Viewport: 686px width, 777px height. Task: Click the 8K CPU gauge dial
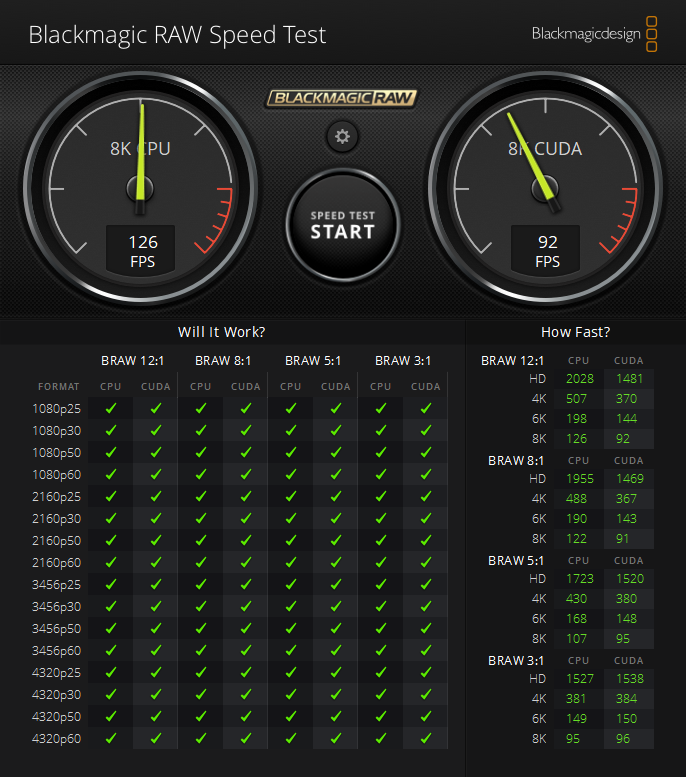(140, 189)
